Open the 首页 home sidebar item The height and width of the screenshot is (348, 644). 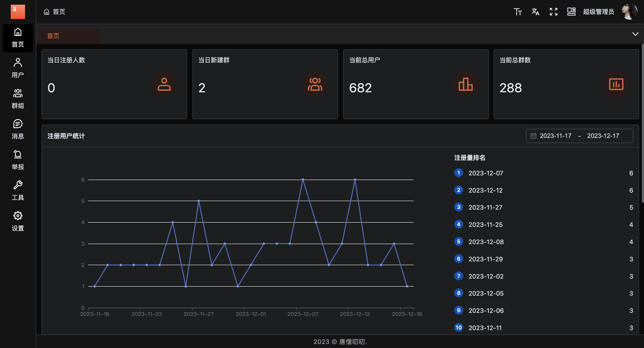(18, 38)
